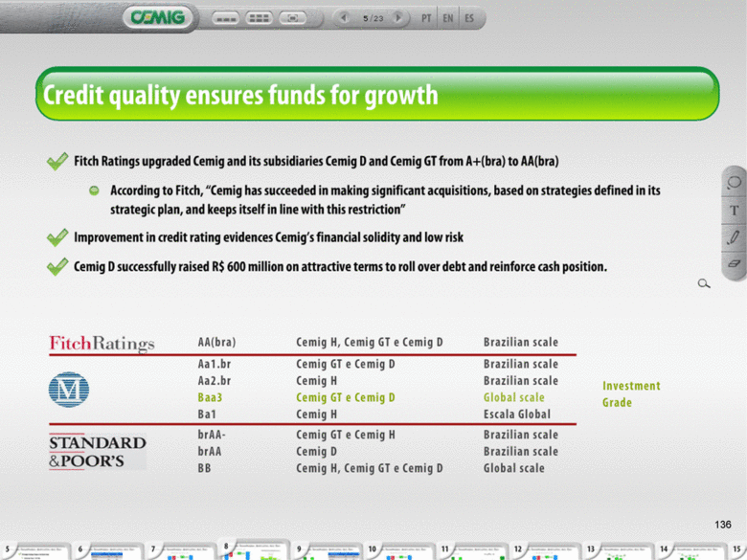Image resolution: width=747 pixels, height=560 pixels.
Task: Click the 'Ba1' rating cell
Action: click(207, 414)
